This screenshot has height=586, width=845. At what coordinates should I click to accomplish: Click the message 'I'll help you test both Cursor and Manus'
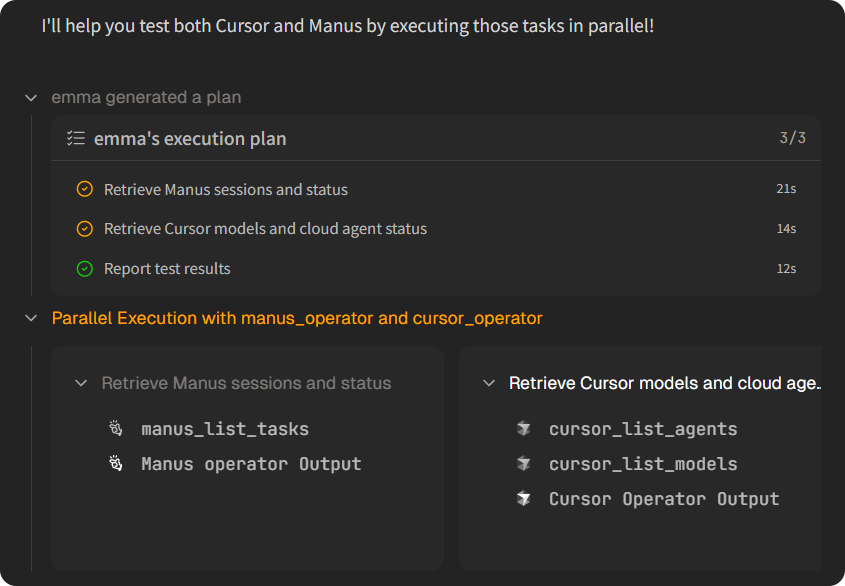click(348, 26)
